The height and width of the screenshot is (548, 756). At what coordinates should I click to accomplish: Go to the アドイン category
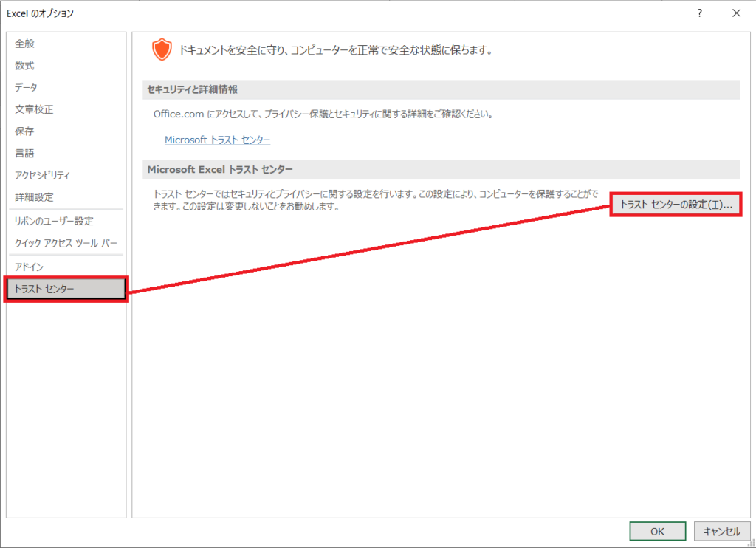(29, 267)
